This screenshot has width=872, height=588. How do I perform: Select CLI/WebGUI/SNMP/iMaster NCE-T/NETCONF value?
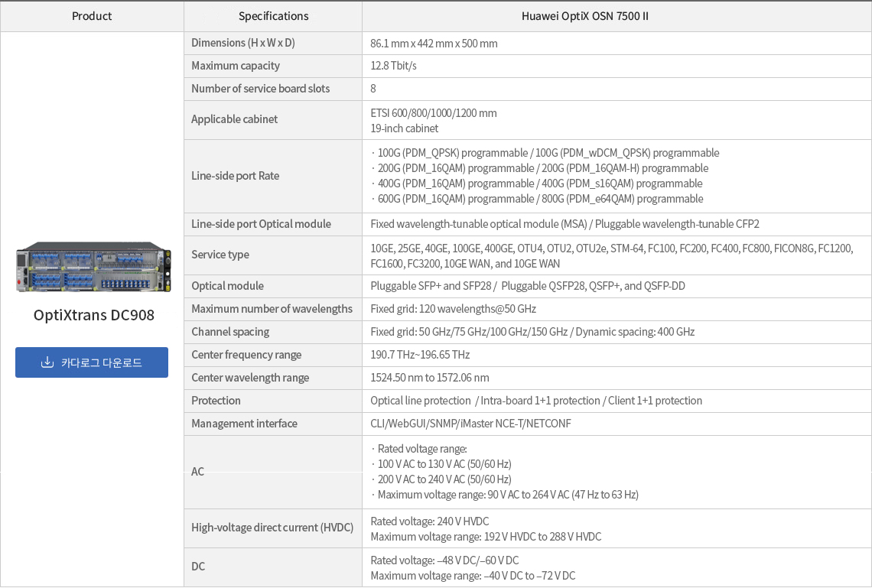click(470, 424)
